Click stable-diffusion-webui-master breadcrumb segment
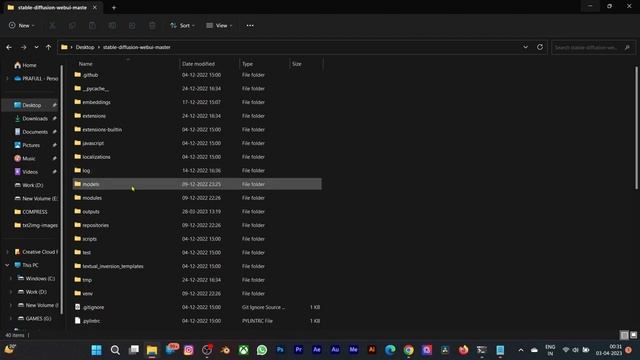 [x=137, y=47]
